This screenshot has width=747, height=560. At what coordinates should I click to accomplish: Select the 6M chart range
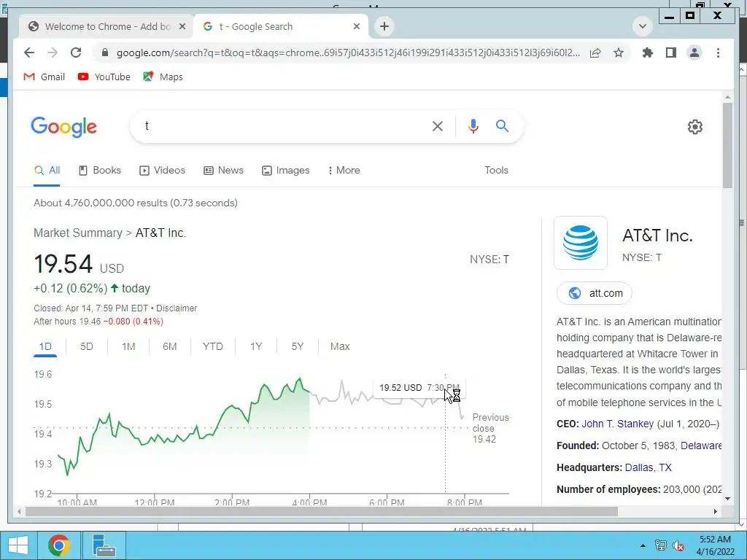169,346
